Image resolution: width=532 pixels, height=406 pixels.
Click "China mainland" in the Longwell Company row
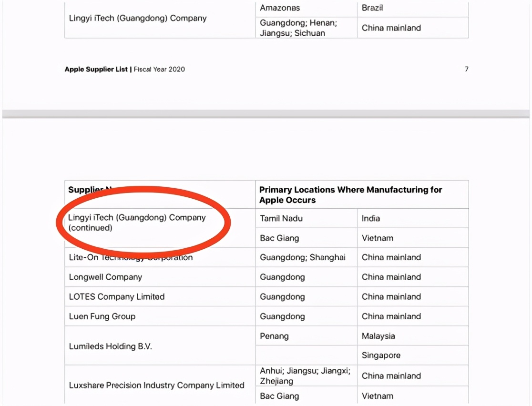tap(391, 277)
